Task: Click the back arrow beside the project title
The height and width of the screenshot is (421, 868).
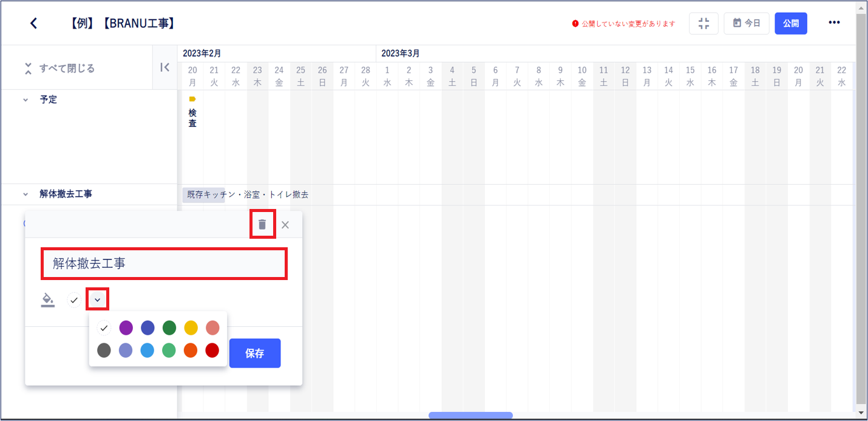Action: point(33,23)
